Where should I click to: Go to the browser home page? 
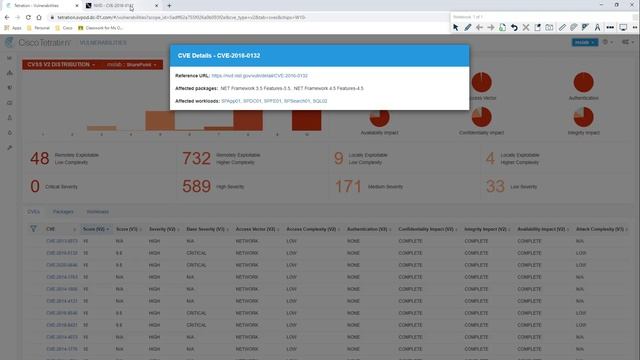(x=39, y=17)
